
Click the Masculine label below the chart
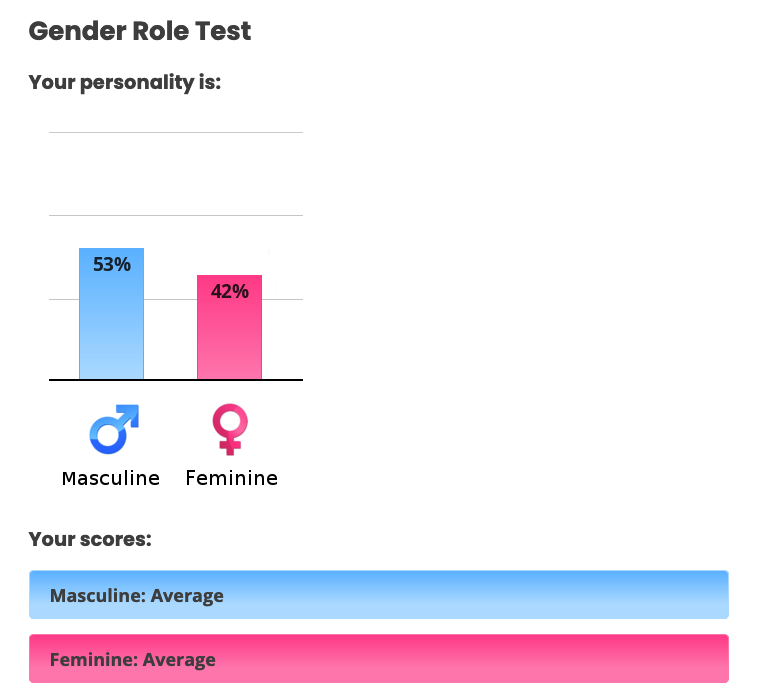coord(111,478)
